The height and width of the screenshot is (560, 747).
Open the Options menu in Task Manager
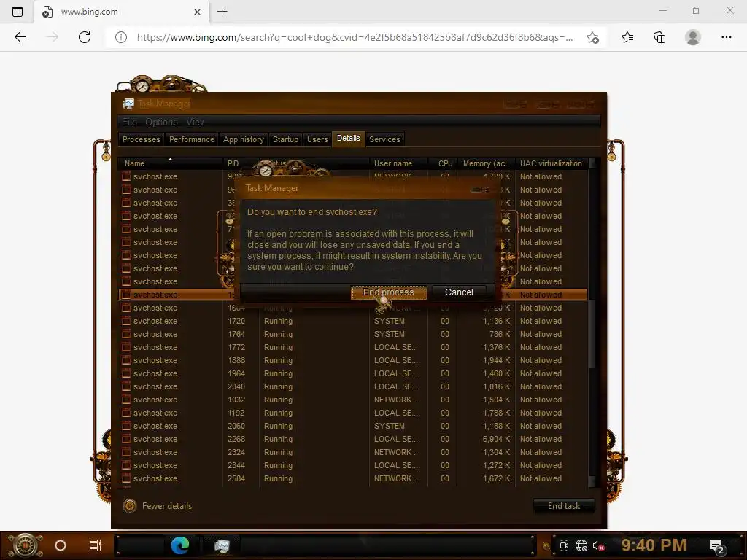coord(161,122)
